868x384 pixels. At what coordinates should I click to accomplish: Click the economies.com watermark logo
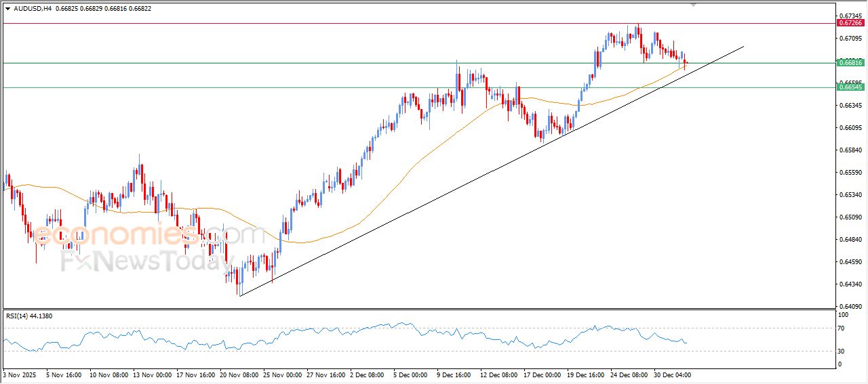click(149, 236)
